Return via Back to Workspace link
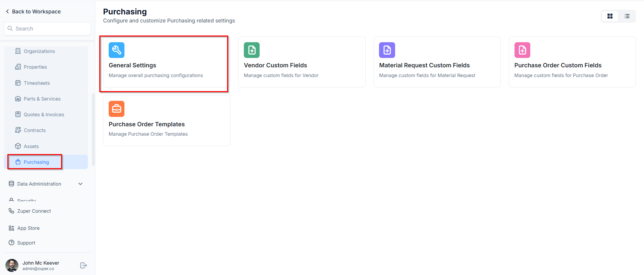This screenshot has width=644, height=275. point(36,11)
